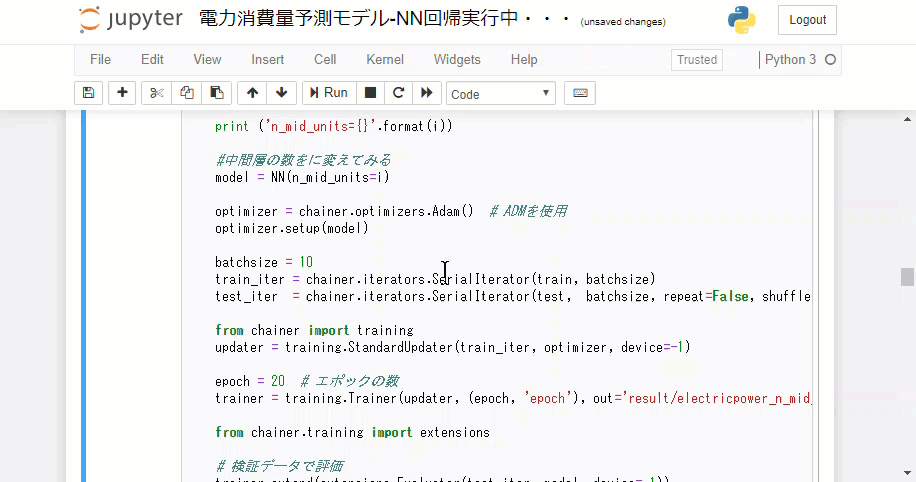Interrupt the kernel with stop icon
This screenshot has width=916, height=482.
point(370,93)
